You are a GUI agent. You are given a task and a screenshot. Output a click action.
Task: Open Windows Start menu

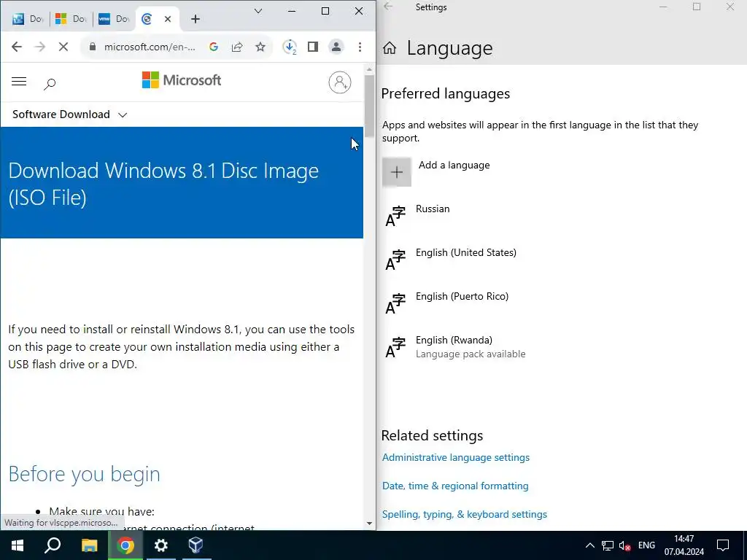pyautogui.click(x=18, y=545)
